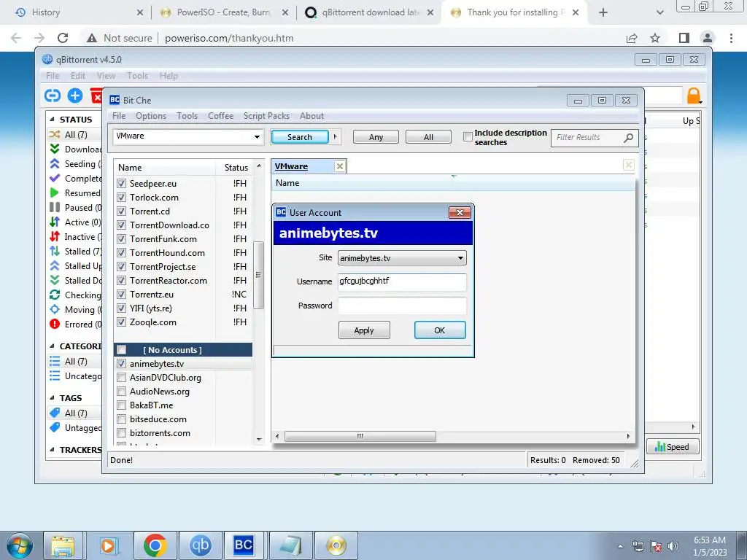Image resolution: width=747 pixels, height=560 pixels.
Task: Select the Inactive status filter in qBittorrent
Action: 76,237
